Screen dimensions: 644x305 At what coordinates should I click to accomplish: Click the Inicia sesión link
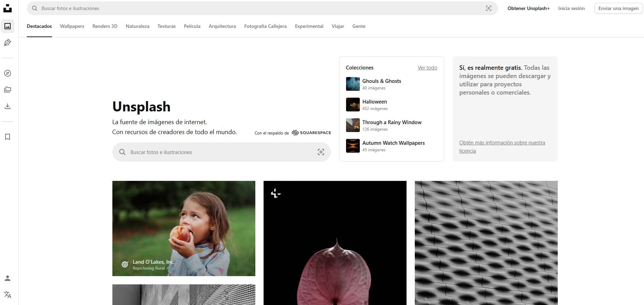[571, 8]
